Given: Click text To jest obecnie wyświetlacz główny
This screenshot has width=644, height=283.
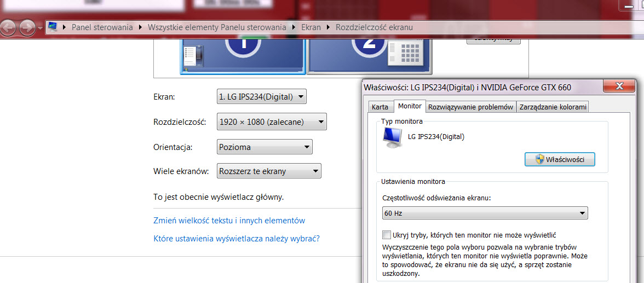Looking at the screenshot, I should (219, 197).
